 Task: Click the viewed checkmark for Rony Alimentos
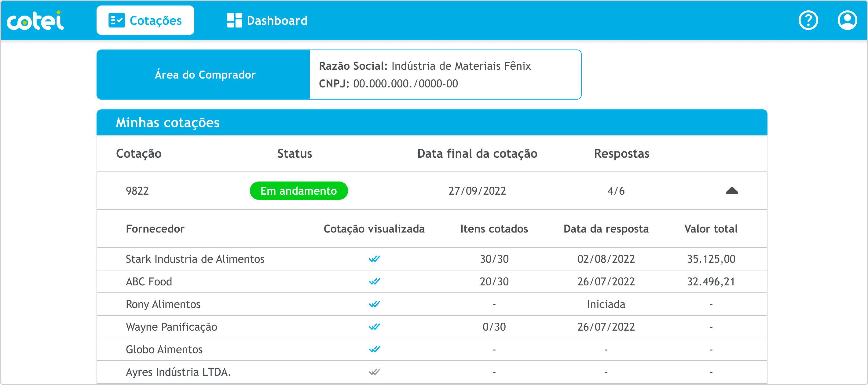(374, 304)
